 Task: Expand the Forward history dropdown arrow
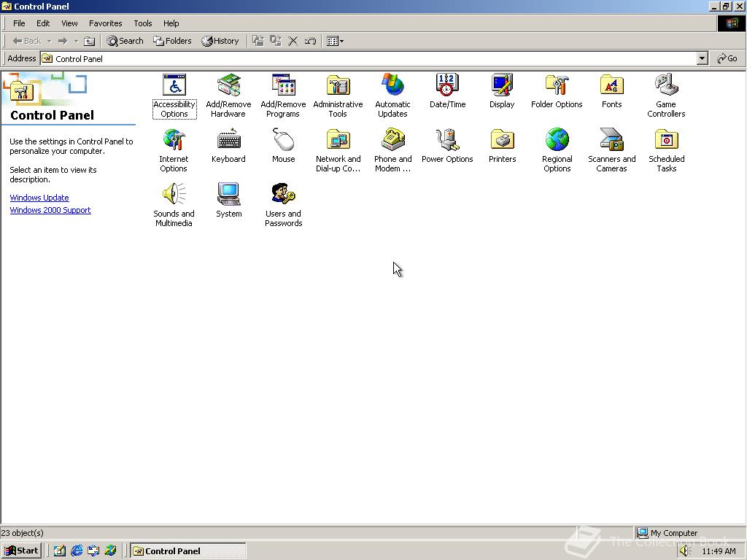point(76,41)
